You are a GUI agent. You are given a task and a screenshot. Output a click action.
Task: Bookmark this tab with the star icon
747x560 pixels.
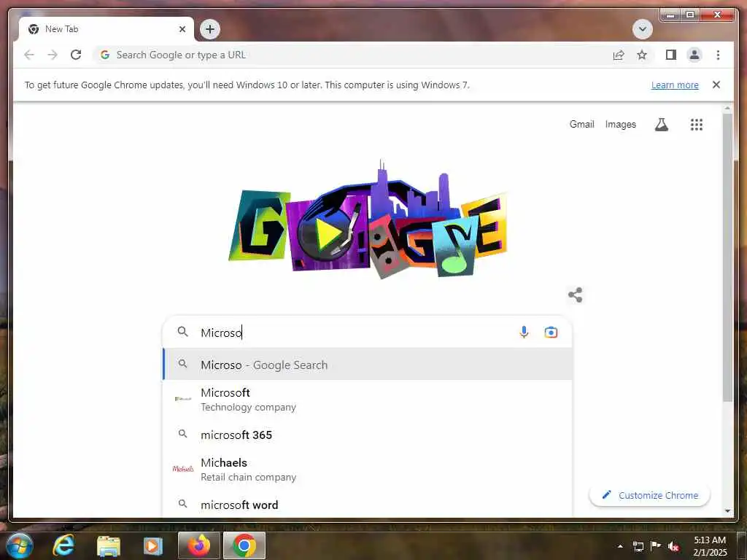642,55
